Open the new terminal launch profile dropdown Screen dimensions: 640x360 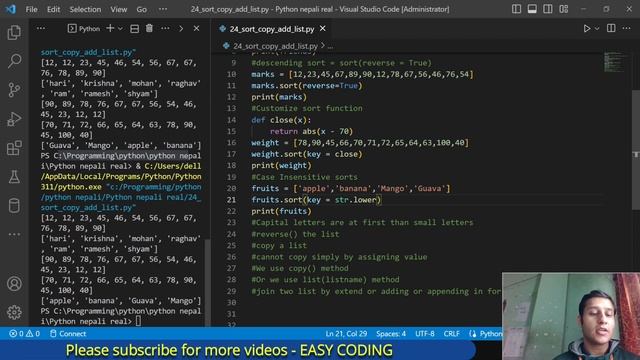(x=120, y=29)
